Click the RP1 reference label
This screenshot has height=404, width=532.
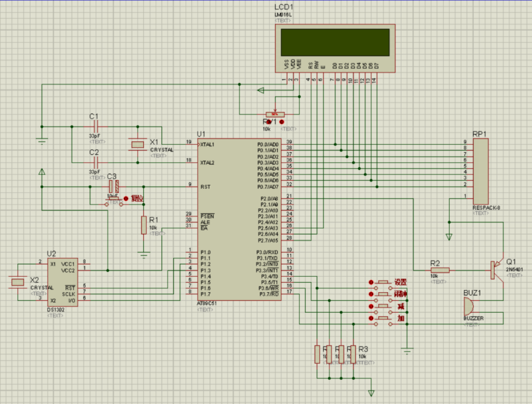click(x=479, y=134)
